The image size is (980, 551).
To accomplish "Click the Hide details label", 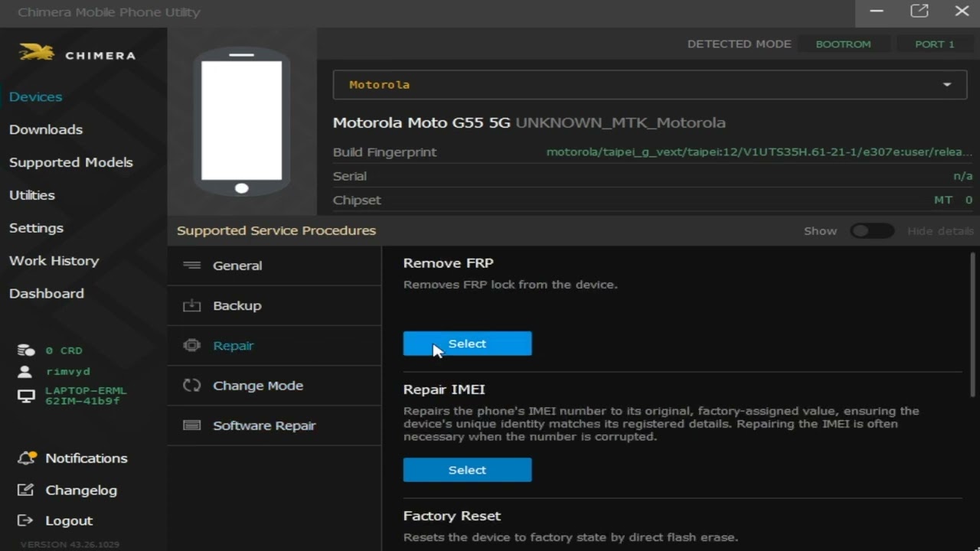I will pyautogui.click(x=940, y=231).
